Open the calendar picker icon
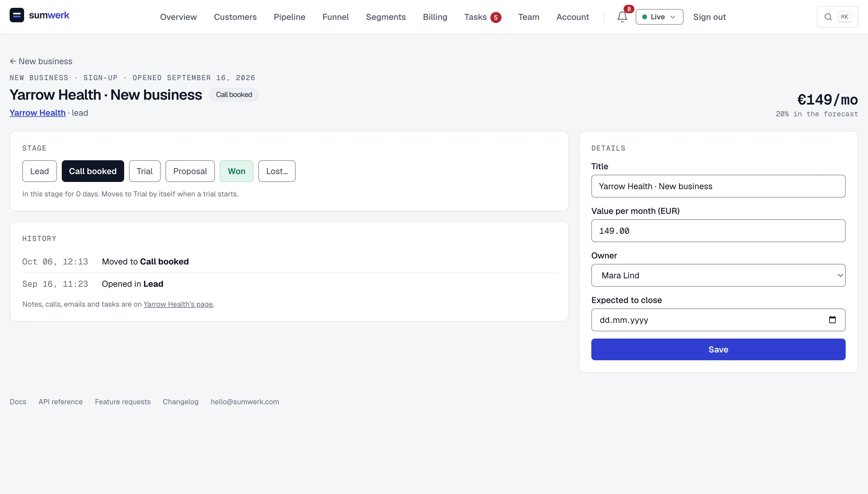 tap(832, 320)
